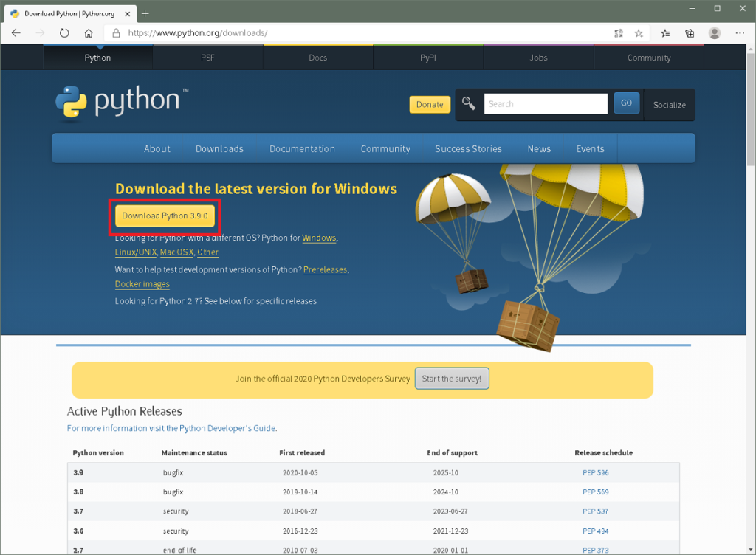Viewport: 756px width, 555px height.
Task: Open the PEP 537 release schedule link
Action: (596, 511)
